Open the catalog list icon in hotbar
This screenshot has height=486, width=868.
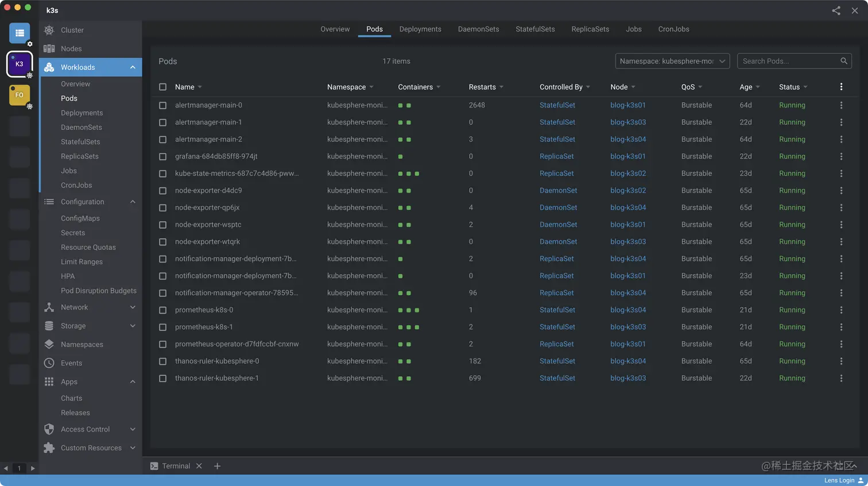tap(20, 33)
